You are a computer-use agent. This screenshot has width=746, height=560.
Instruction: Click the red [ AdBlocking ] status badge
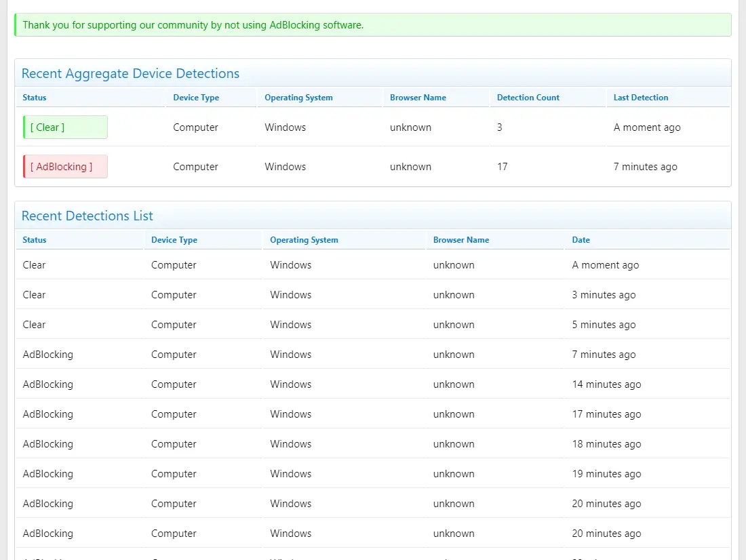pyautogui.click(x=65, y=167)
